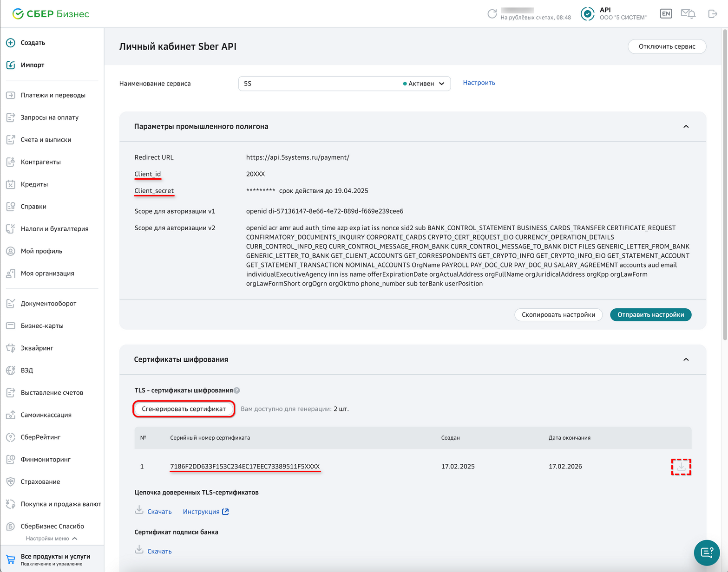This screenshot has height=572, width=728.
Task: Open Контрагенты menu item
Action: click(41, 162)
